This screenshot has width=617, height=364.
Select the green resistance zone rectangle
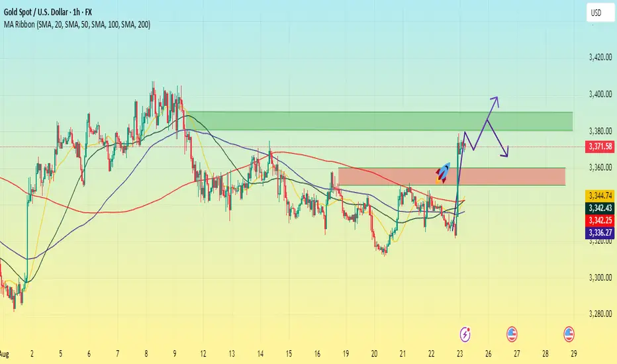(x=379, y=121)
